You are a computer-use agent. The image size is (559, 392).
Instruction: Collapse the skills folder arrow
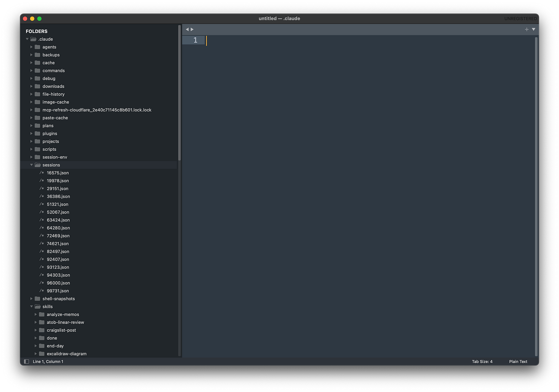coord(31,306)
